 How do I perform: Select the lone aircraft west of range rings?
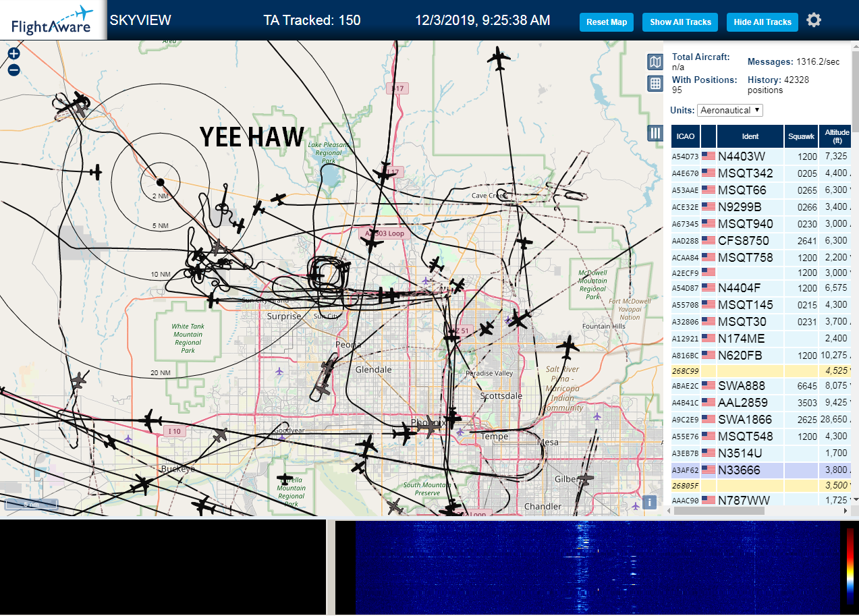[96, 172]
